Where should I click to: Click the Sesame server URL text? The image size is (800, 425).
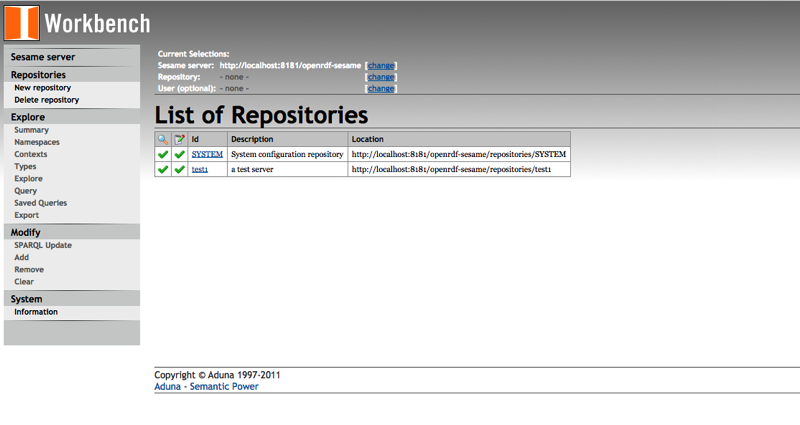290,65
